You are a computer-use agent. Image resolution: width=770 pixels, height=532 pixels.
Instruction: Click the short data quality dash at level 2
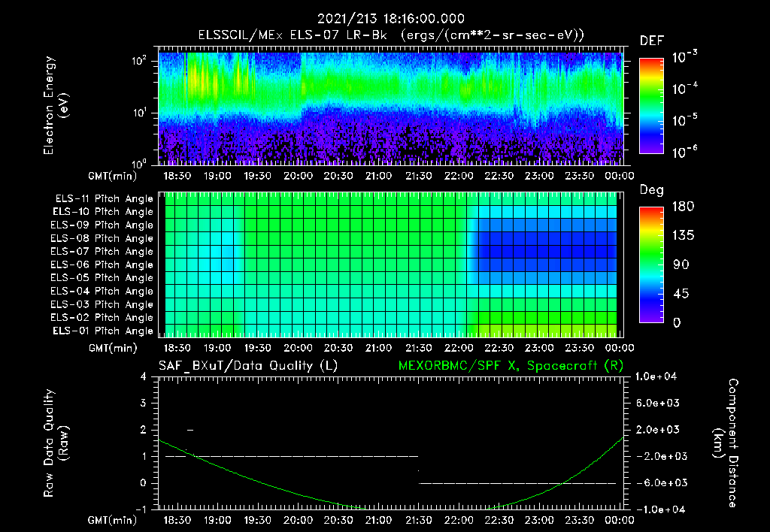pos(190,431)
